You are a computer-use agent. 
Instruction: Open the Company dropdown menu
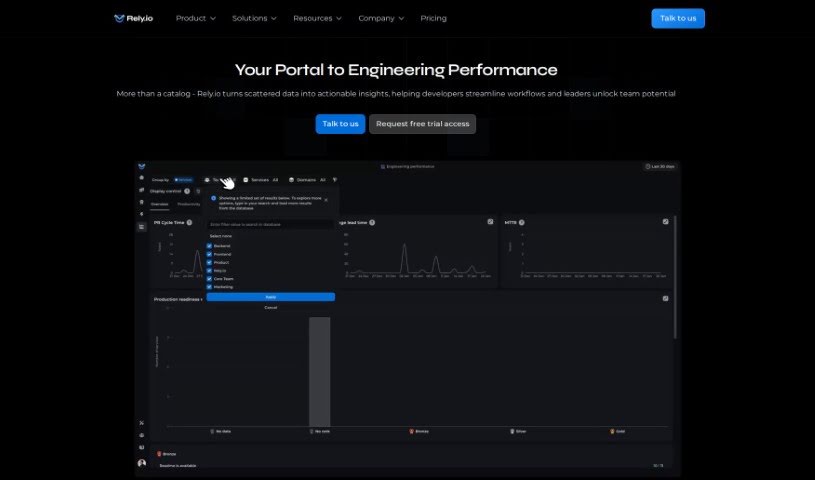[381, 18]
